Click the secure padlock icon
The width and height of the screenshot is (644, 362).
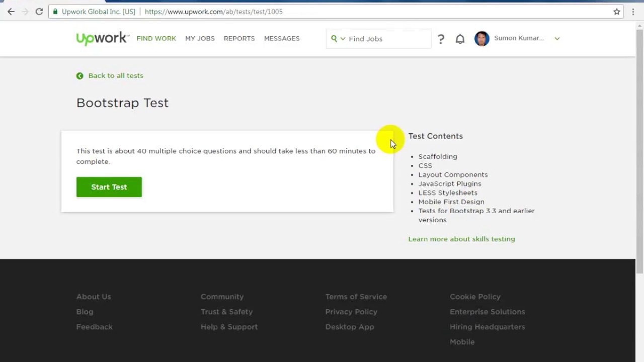click(55, 12)
